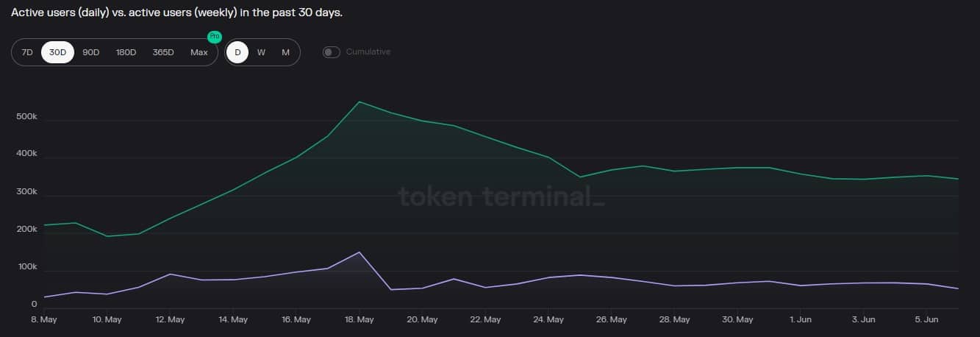Toggle the Cumulative switch
The width and height of the screenshot is (980, 337).
[332, 52]
